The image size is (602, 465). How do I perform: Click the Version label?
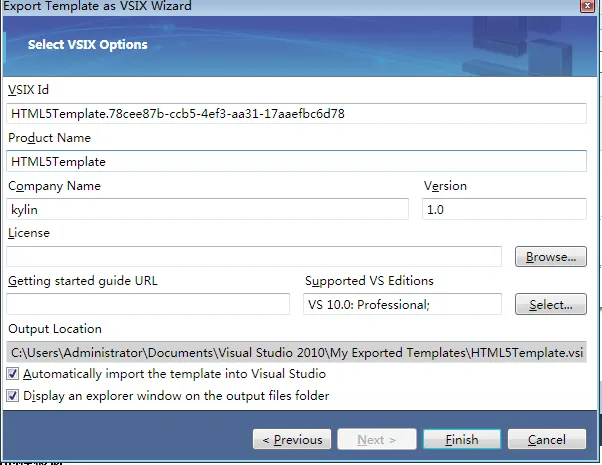(445, 186)
